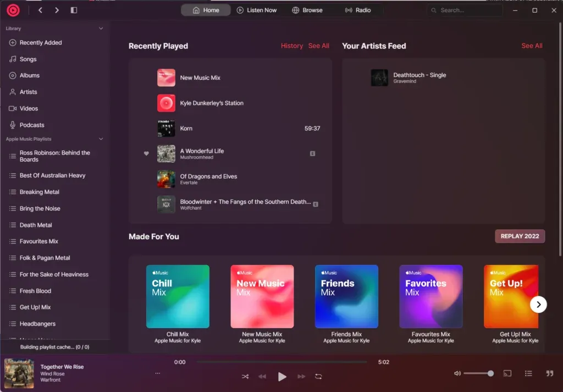The image size is (563, 392).
Task: Switch to the Listen Now tab
Action: point(256,10)
